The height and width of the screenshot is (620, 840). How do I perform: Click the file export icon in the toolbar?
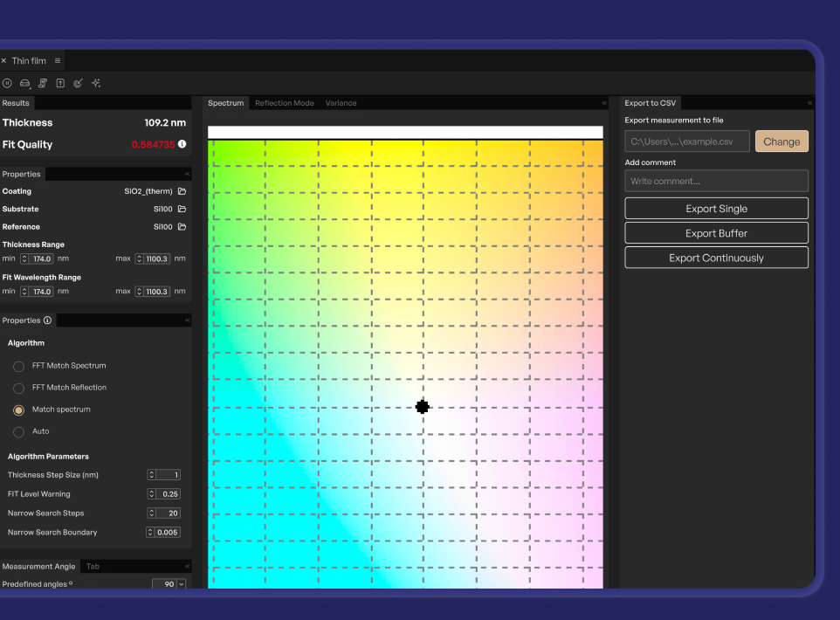[x=60, y=83]
